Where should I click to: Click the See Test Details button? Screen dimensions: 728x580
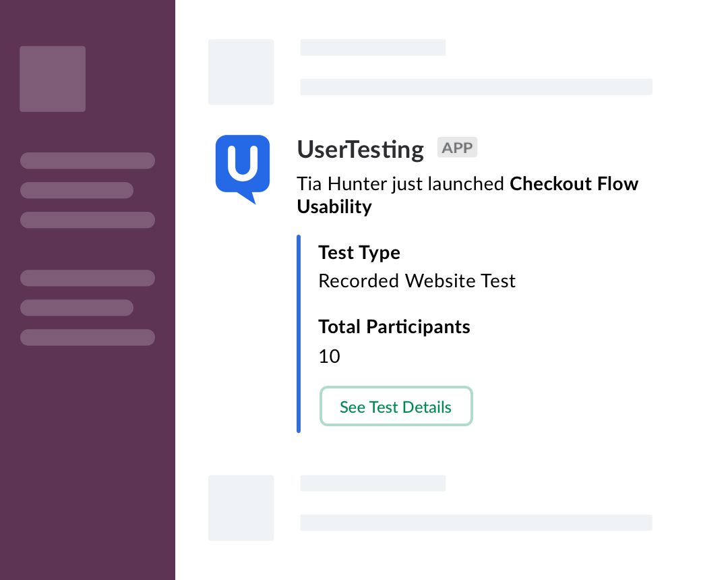(396, 406)
